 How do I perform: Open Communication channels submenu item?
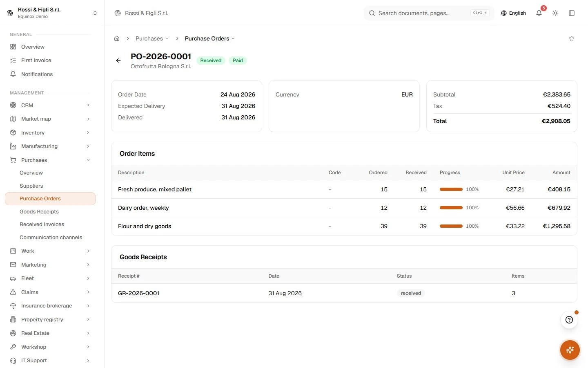[50, 237]
